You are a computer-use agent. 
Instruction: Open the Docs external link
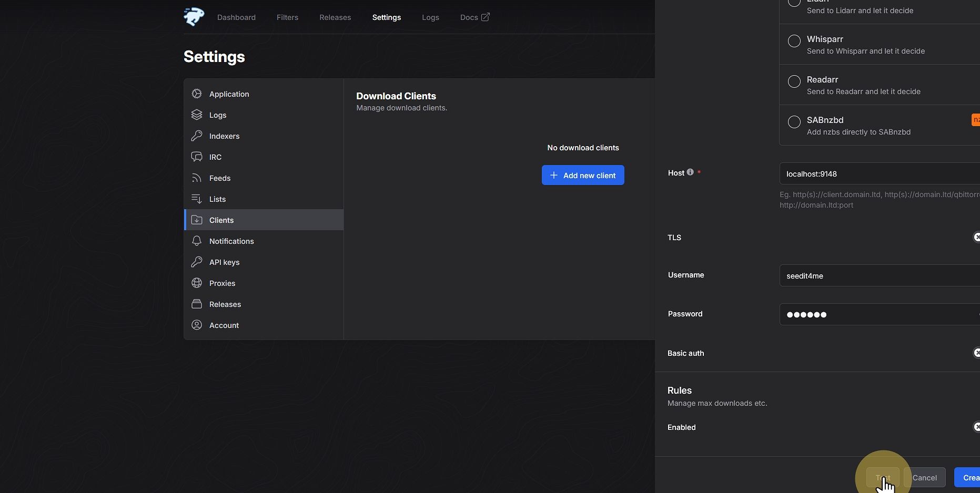tap(474, 17)
